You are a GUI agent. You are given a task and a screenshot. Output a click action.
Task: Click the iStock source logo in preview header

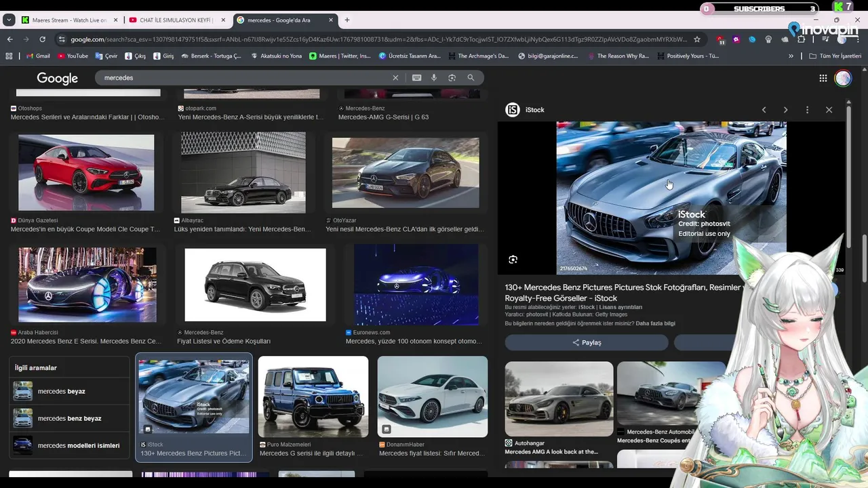513,110
